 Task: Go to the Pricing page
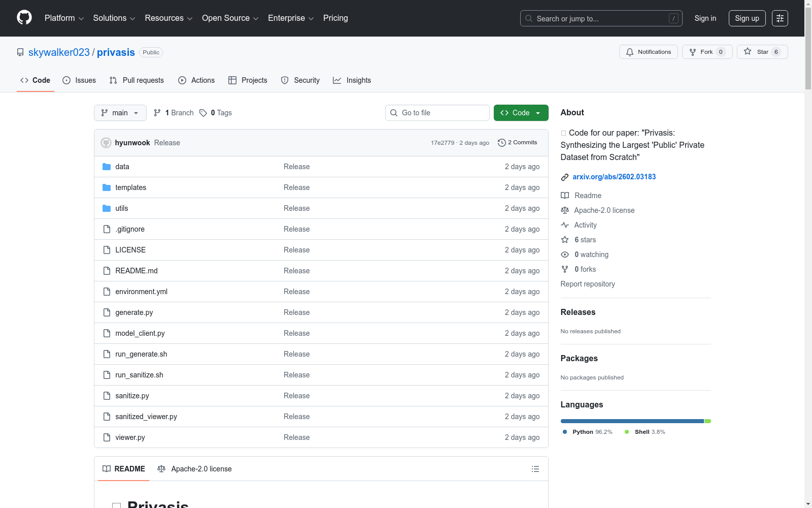point(335,18)
